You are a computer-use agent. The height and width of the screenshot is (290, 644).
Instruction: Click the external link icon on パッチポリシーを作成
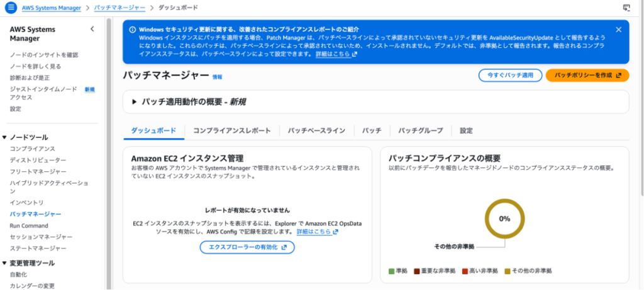tap(619, 75)
